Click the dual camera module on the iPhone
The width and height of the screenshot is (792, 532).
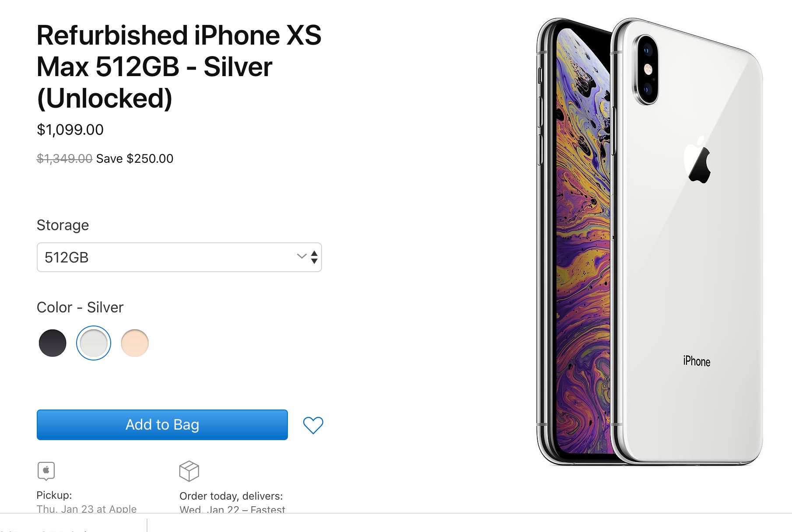coord(646,69)
